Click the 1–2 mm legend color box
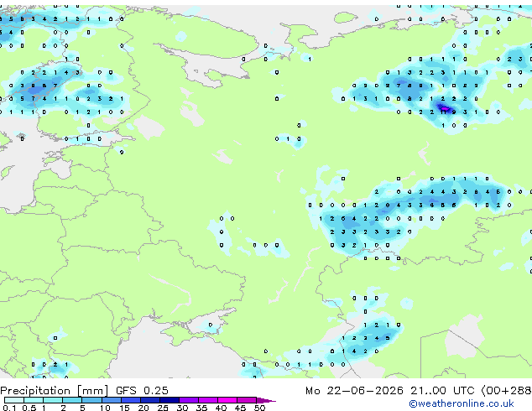The height and width of the screenshot is (411, 532). pyautogui.click(x=53, y=400)
